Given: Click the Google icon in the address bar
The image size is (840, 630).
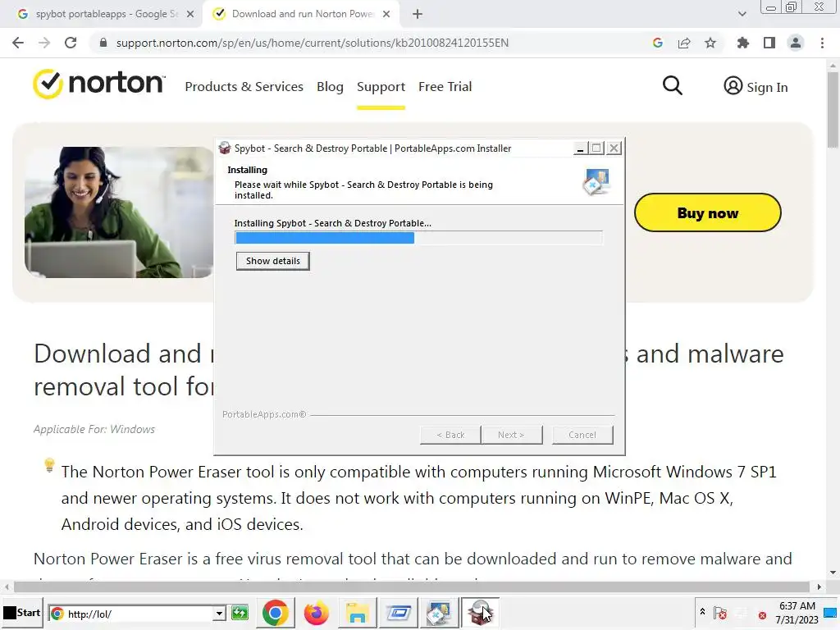Looking at the screenshot, I should click(x=658, y=43).
